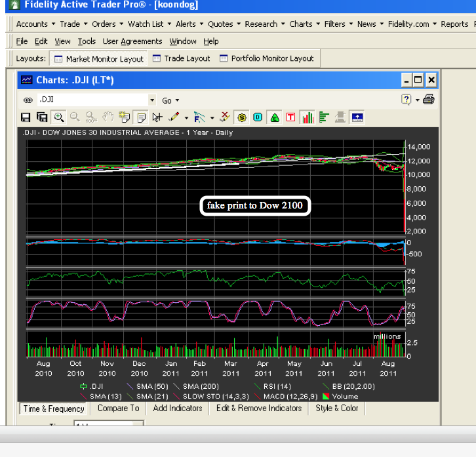Open the Fibonacci tool dropdown arrow
Viewport: 476px width, 457px height.
pos(212,118)
